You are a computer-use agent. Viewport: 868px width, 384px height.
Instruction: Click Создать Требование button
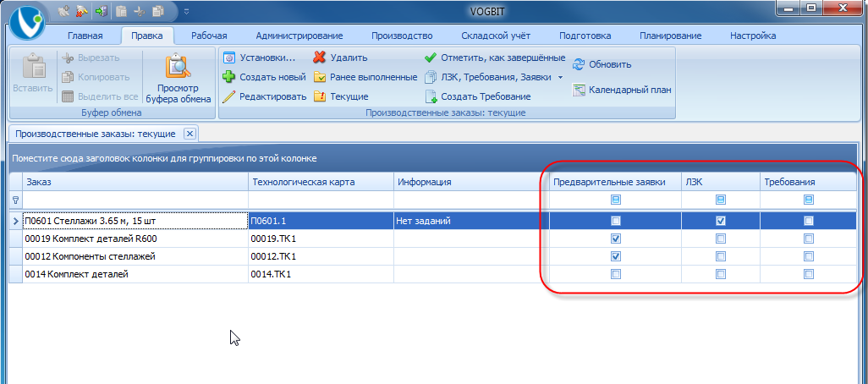pos(478,96)
